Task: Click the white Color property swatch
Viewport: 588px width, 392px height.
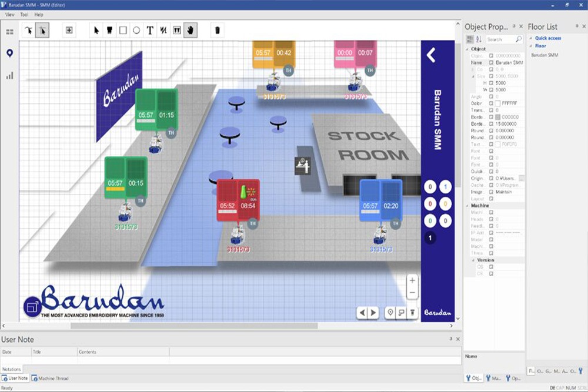Action: tap(497, 103)
